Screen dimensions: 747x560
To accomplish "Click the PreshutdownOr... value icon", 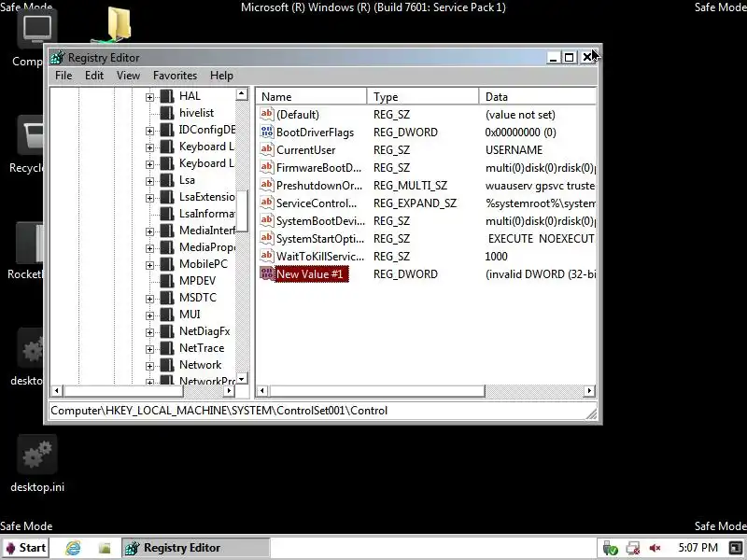I will [x=267, y=185].
